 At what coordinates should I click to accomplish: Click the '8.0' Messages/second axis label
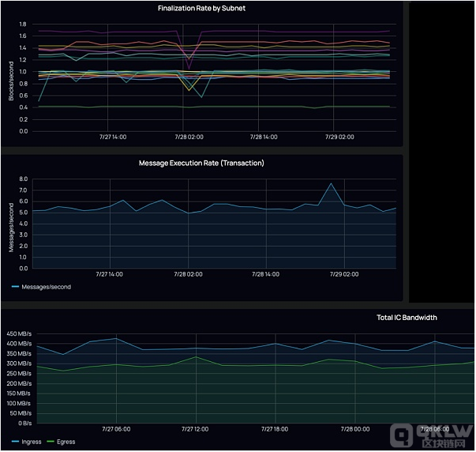pyautogui.click(x=24, y=179)
